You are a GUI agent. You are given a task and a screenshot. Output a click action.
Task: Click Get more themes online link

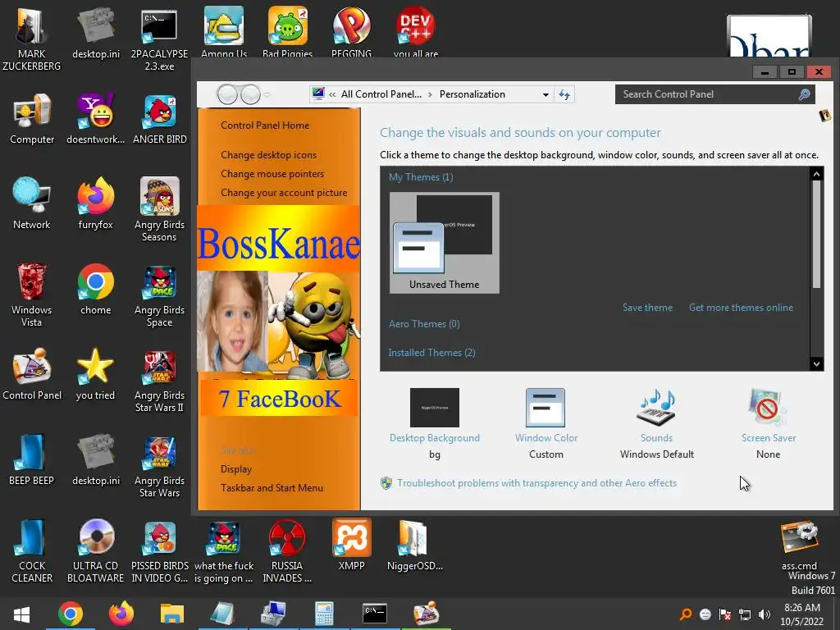(x=741, y=308)
